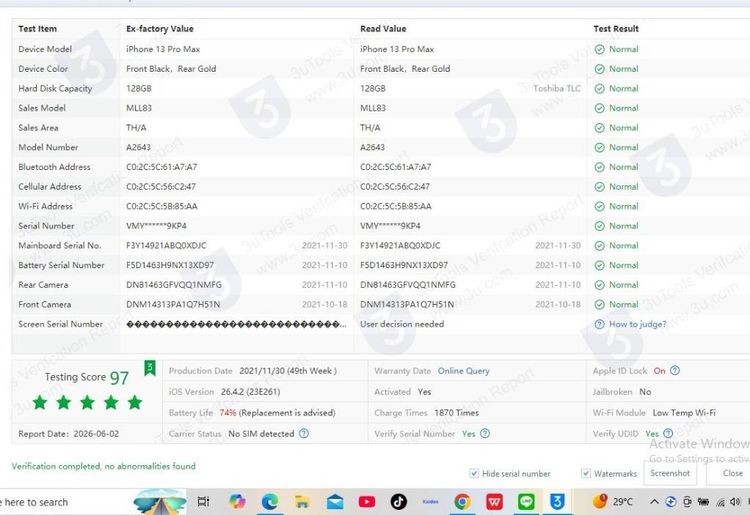The width and height of the screenshot is (750, 515).
Task: Open the Online Query warranty link
Action: [463, 371]
